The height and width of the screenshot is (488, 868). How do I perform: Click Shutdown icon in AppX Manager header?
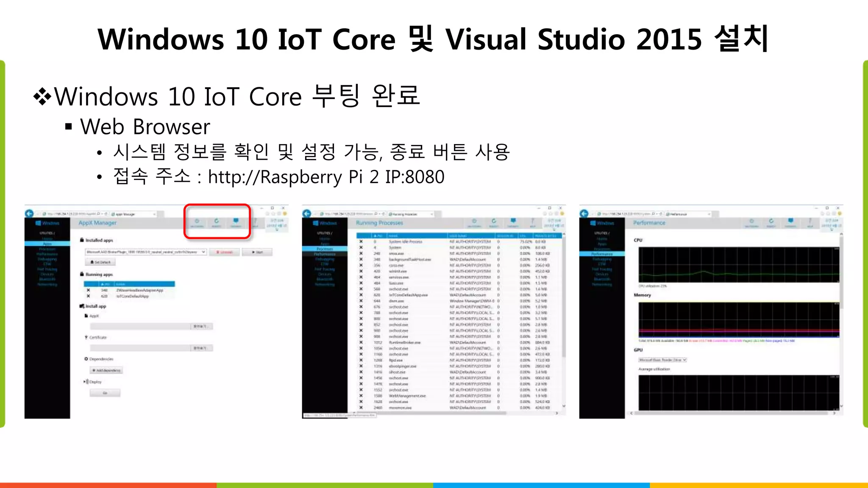point(197,222)
